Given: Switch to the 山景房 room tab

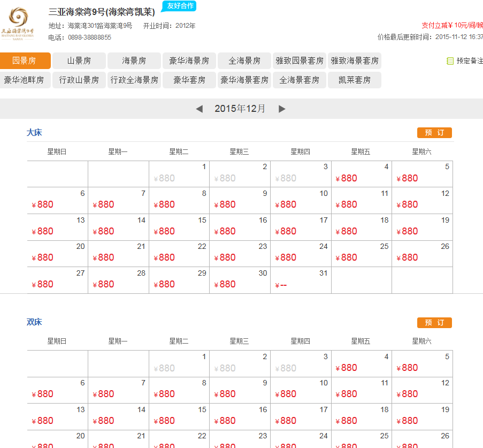Looking at the screenshot, I should pos(79,60).
